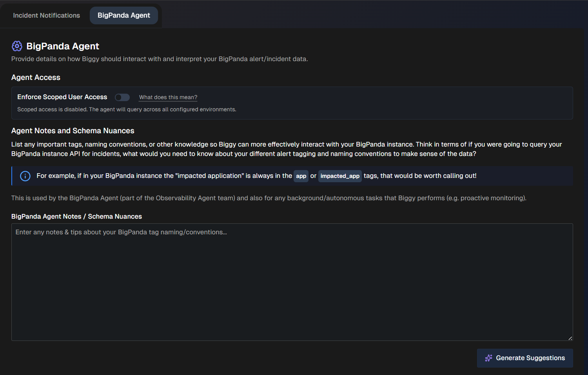
Task: Click the informational example banner
Action: coord(292,176)
